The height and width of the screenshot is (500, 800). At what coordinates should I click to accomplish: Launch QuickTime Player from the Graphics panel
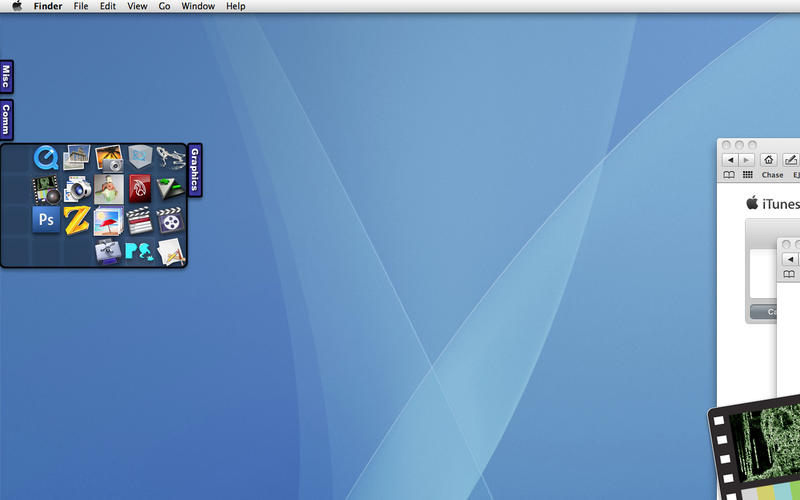[46, 157]
